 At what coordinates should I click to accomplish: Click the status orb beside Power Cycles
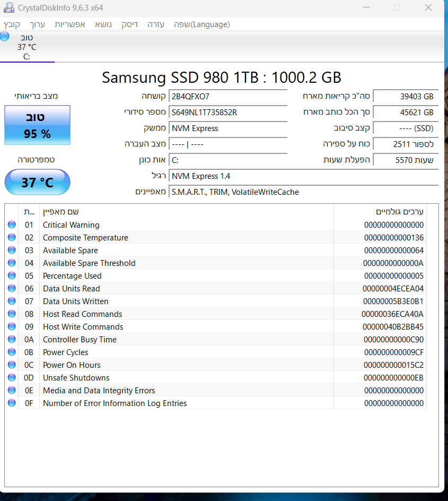[12, 352]
